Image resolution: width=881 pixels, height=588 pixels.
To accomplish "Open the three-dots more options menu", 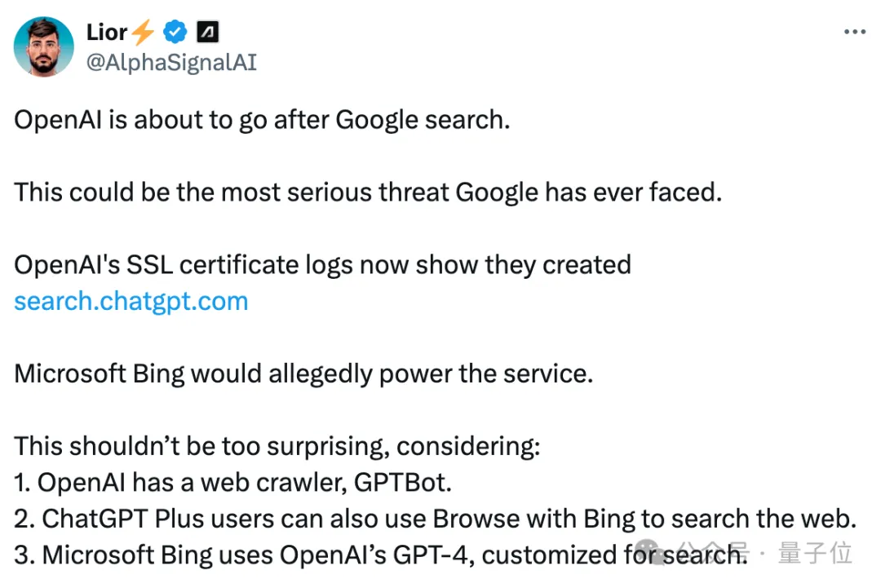I will click(855, 32).
